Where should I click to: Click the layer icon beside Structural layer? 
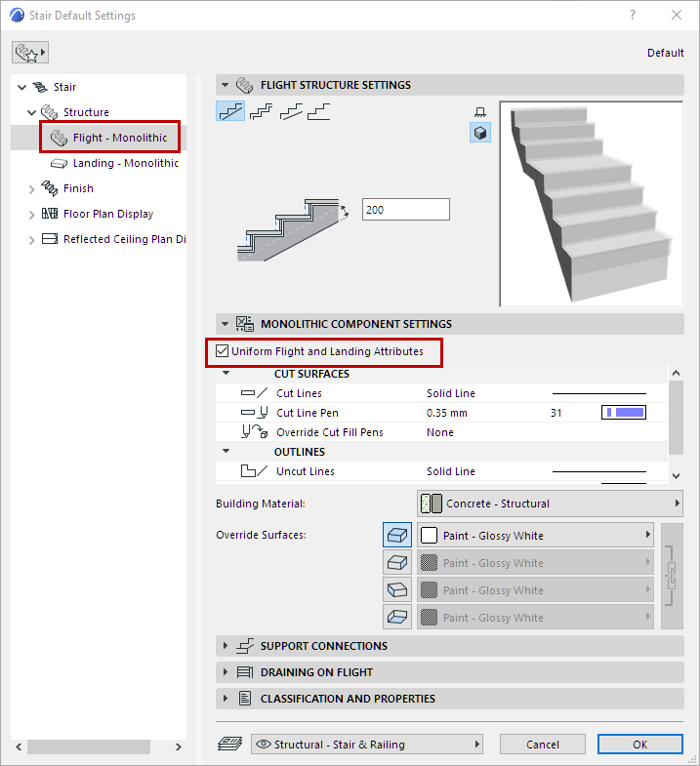229,744
